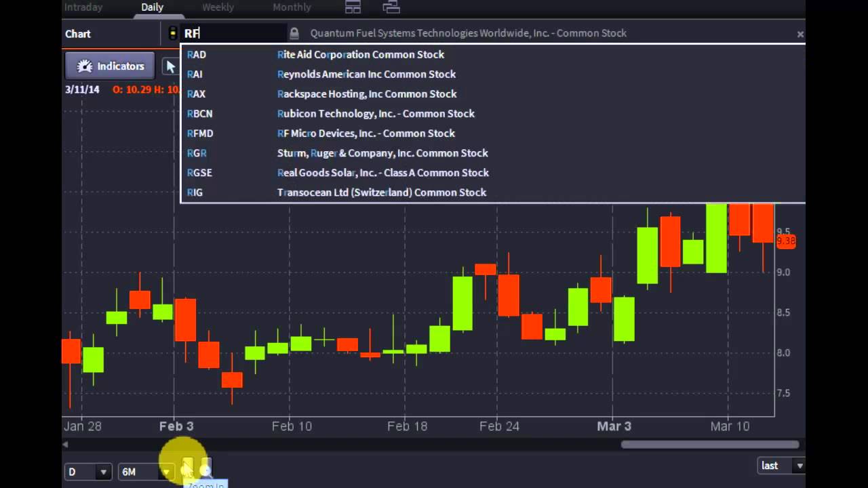868x488 pixels.
Task: Click the detach windows icon
Action: tap(391, 7)
